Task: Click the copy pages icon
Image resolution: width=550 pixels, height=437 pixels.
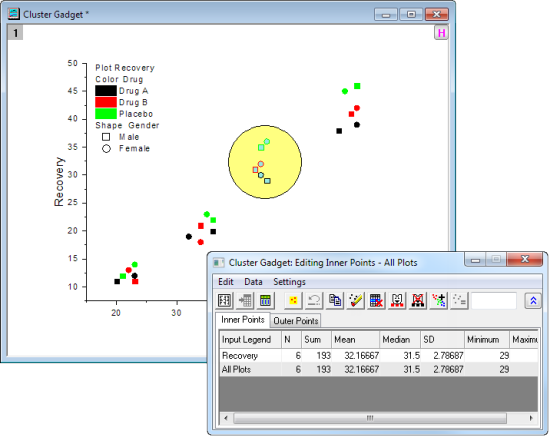Action: 335,301
